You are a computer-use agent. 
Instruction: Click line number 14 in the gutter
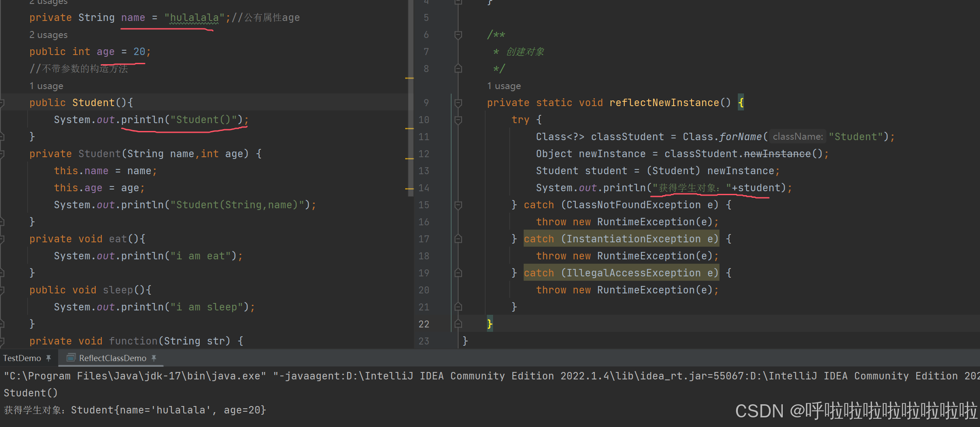423,188
